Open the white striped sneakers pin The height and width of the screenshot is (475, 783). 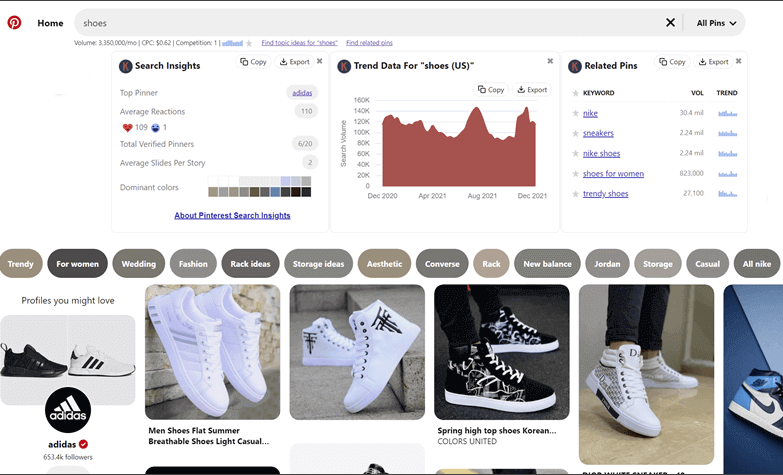[212, 352]
